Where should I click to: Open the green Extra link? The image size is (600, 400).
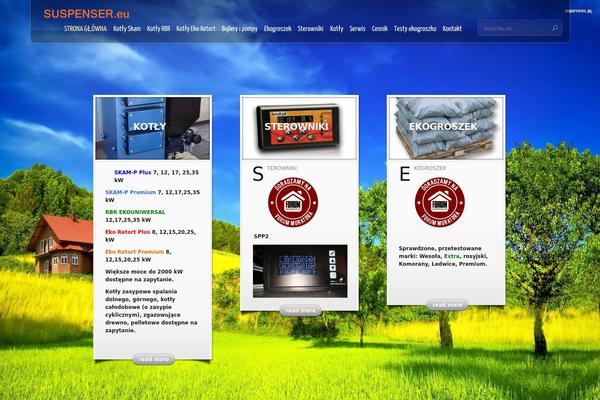click(452, 256)
